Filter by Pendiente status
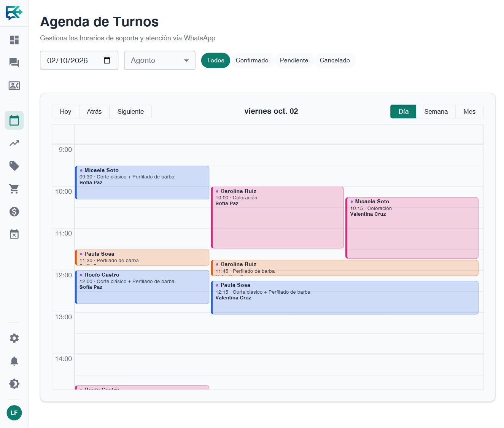Screen dimensions: 504x428 pos(294,60)
